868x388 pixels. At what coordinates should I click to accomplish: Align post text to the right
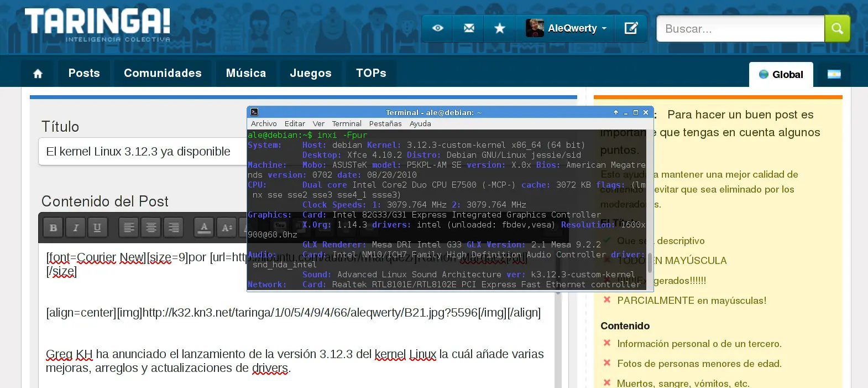173,227
